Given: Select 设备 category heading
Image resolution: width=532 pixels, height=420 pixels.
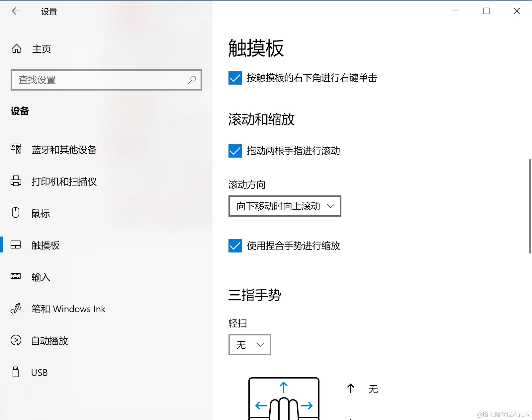Looking at the screenshot, I should pyautogui.click(x=19, y=111).
